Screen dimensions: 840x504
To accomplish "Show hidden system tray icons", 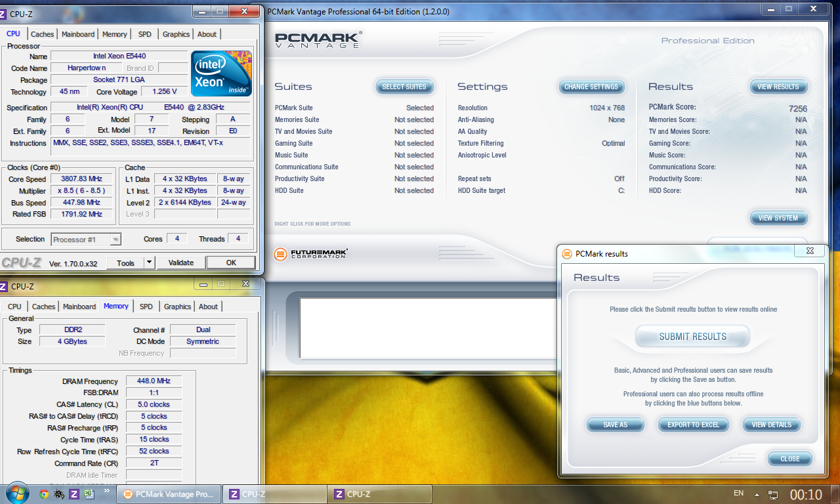I will [757, 494].
